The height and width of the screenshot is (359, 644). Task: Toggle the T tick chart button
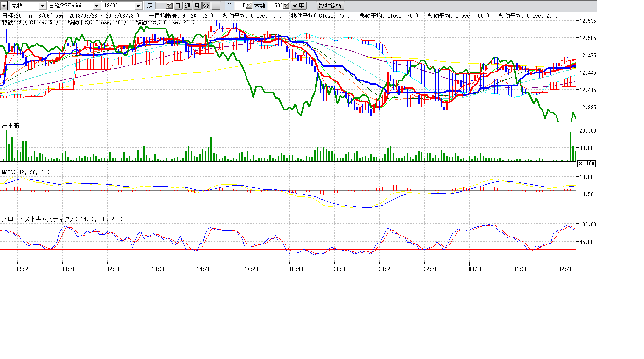pyautogui.click(x=216, y=6)
